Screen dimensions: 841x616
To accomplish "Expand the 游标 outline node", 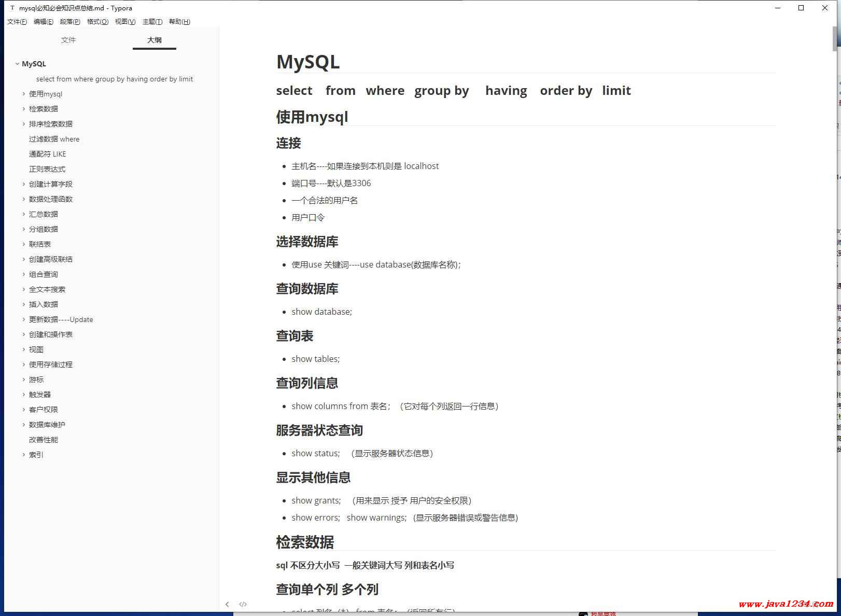I will coord(24,380).
